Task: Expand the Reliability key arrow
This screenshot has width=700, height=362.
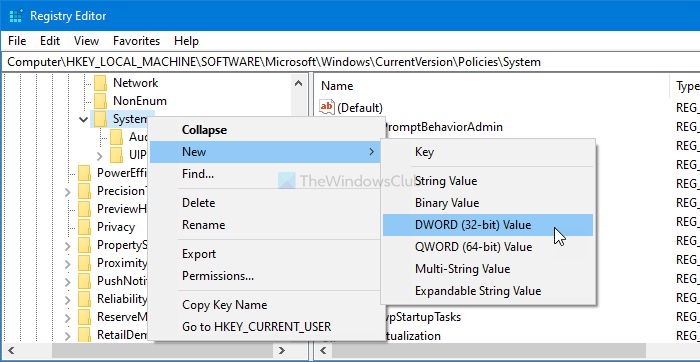Action: pos(67,300)
